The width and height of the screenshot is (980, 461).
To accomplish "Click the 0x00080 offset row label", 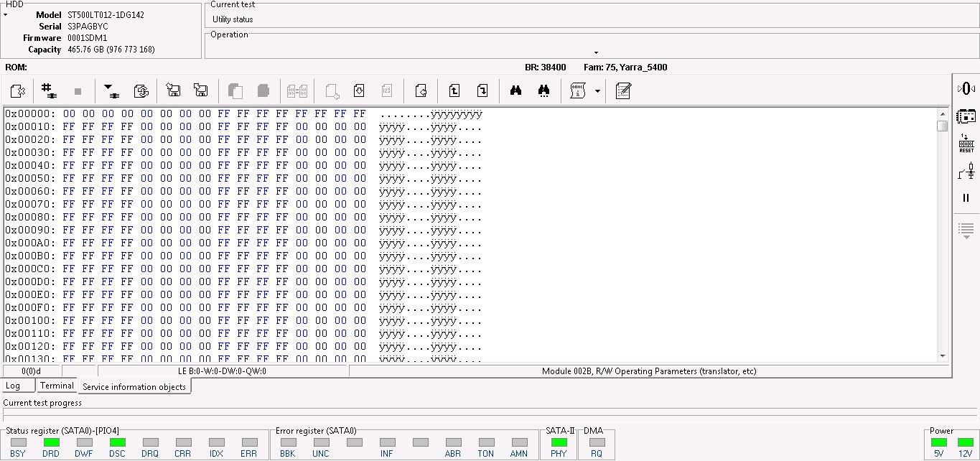I will (30, 217).
